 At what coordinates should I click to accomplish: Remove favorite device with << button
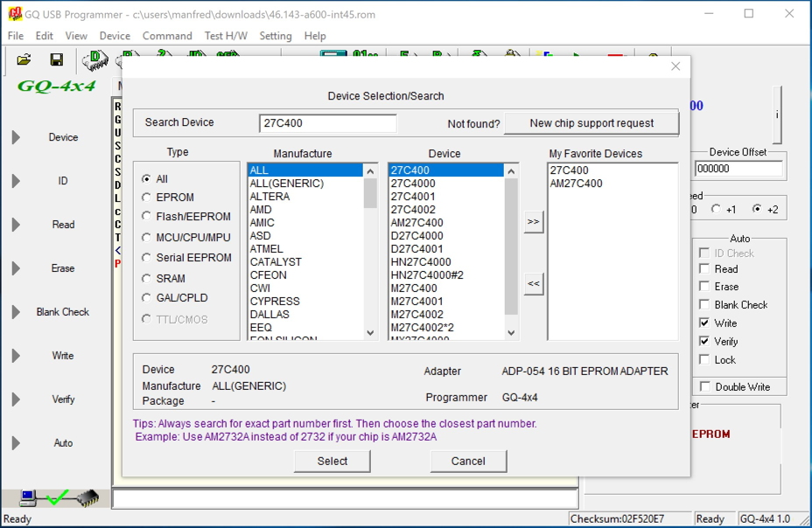pyautogui.click(x=533, y=283)
